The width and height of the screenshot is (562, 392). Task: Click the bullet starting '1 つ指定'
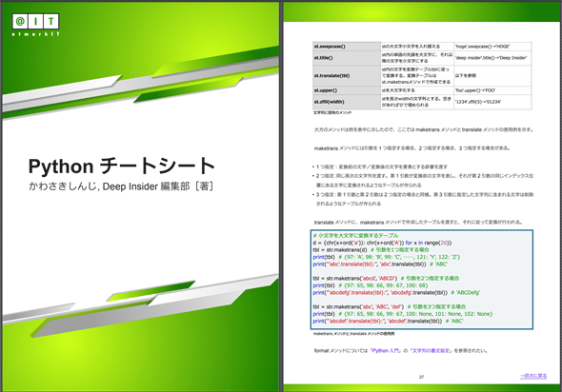[x=379, y=167]
